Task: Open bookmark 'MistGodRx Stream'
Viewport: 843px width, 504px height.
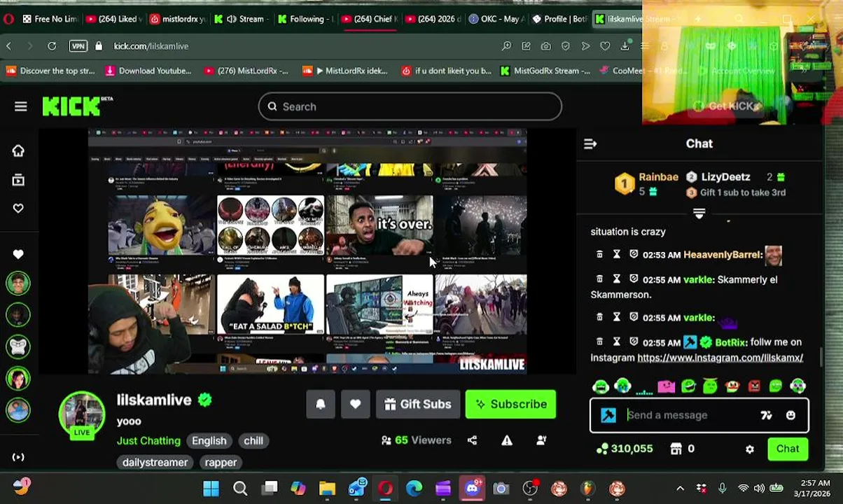Action: tap(545, 71)
